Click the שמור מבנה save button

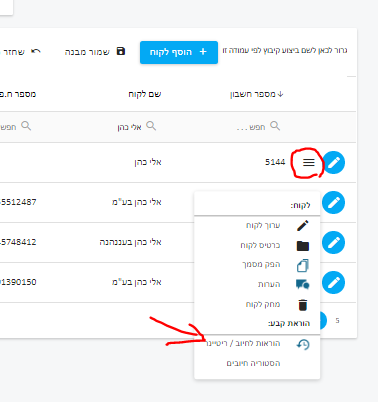click(x=95, y=52)
